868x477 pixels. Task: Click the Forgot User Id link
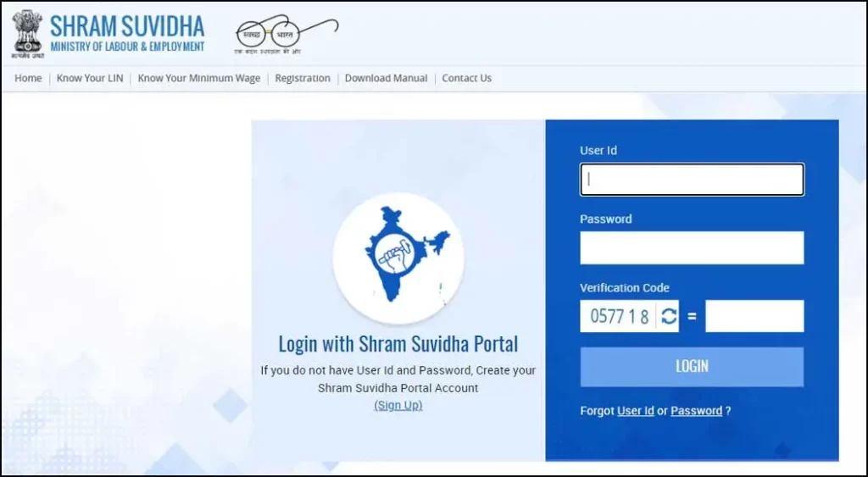point(636,411)
